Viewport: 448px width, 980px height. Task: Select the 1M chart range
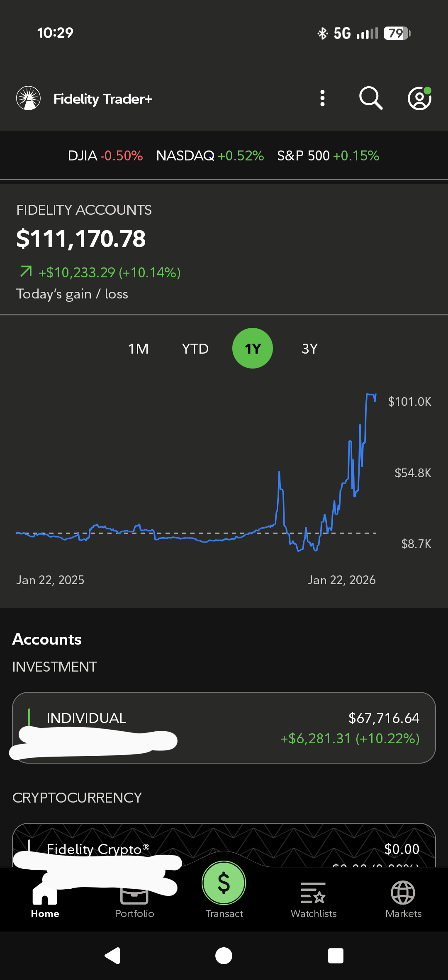[x=138, y=349]
